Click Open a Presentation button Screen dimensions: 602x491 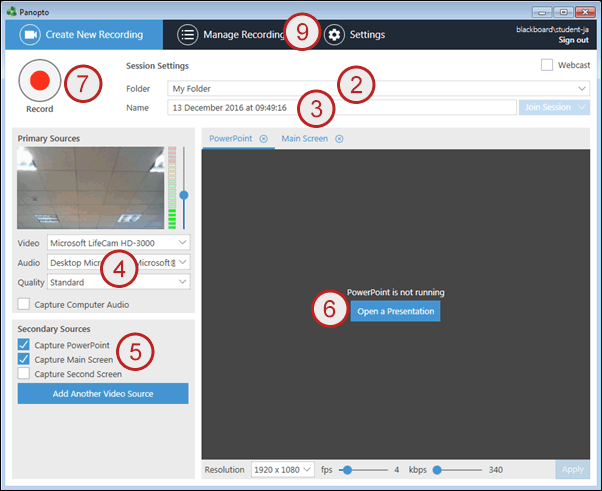click(395, 311)
